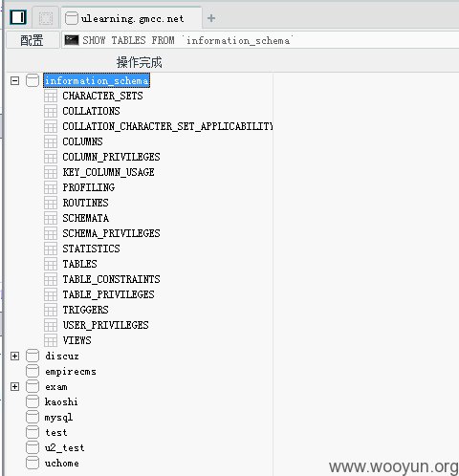Click COLLATION_CHARACTER_SET_APPLICABILITY table icon
Viewport: 459px width, 476px height.
tap(51, 126)
